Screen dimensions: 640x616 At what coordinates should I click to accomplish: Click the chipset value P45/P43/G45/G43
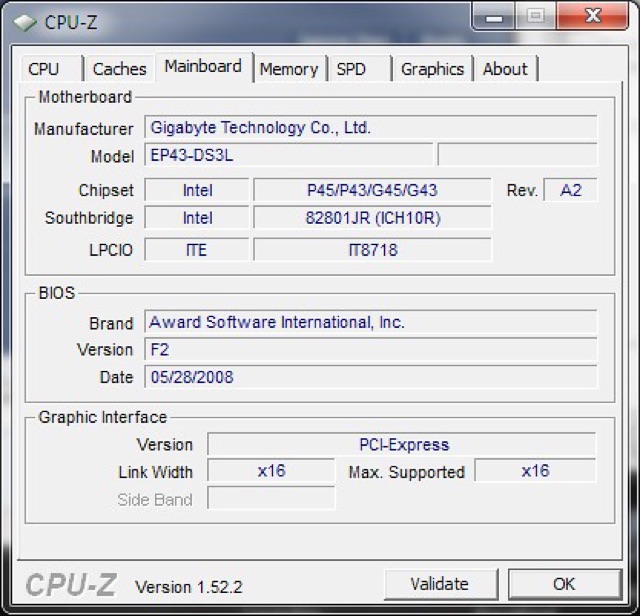(x=372, y=190)
